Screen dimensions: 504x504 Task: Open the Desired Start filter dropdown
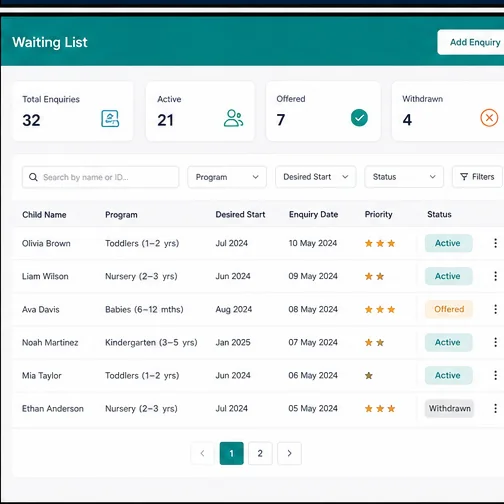pyautogui.click(x=316, y=177)
